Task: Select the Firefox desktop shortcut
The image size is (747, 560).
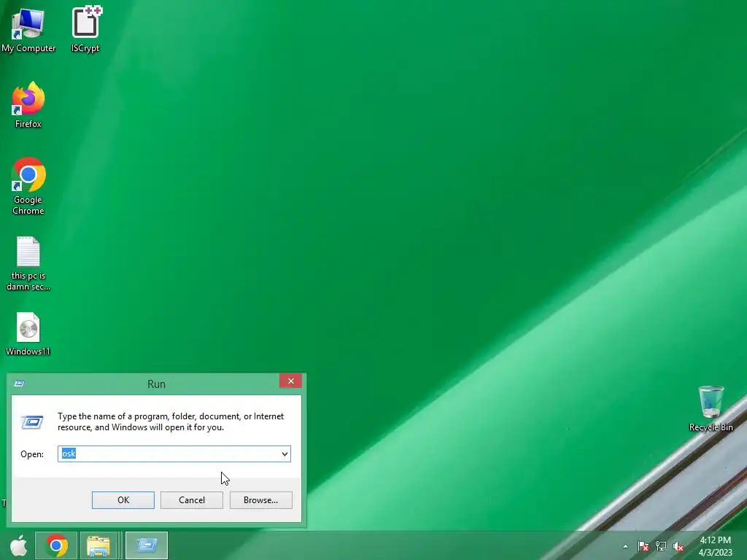Action: click(28, 105)
